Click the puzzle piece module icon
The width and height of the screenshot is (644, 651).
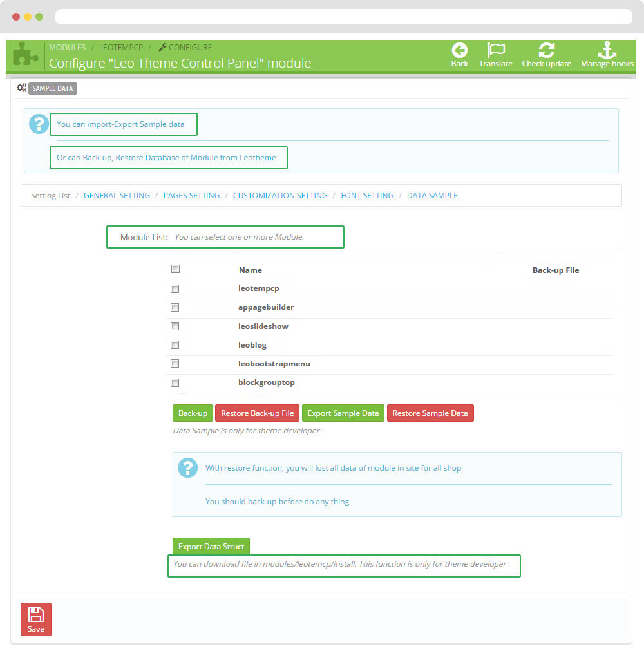25,54
